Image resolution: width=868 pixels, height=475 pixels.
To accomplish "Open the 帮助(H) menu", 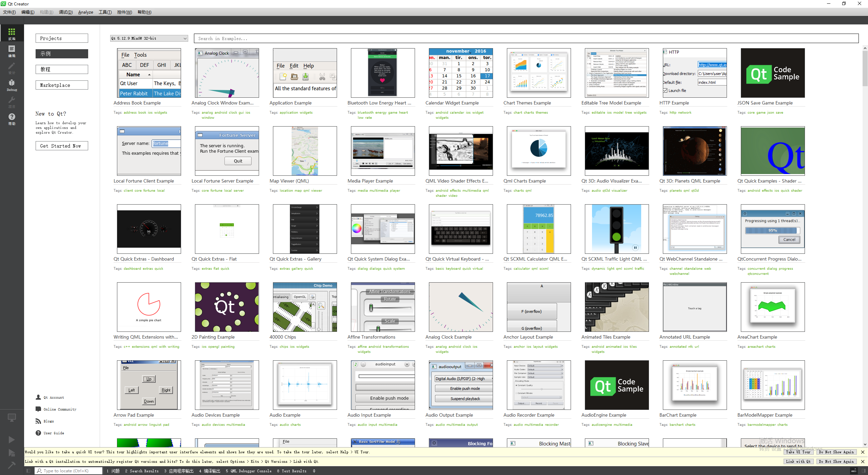I will [x=144, y=12].
